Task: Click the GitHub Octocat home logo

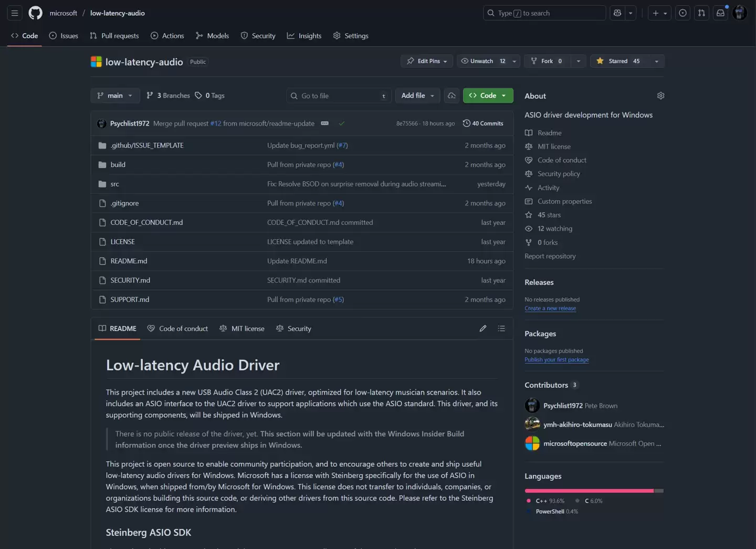Action: tap(35, 13)
